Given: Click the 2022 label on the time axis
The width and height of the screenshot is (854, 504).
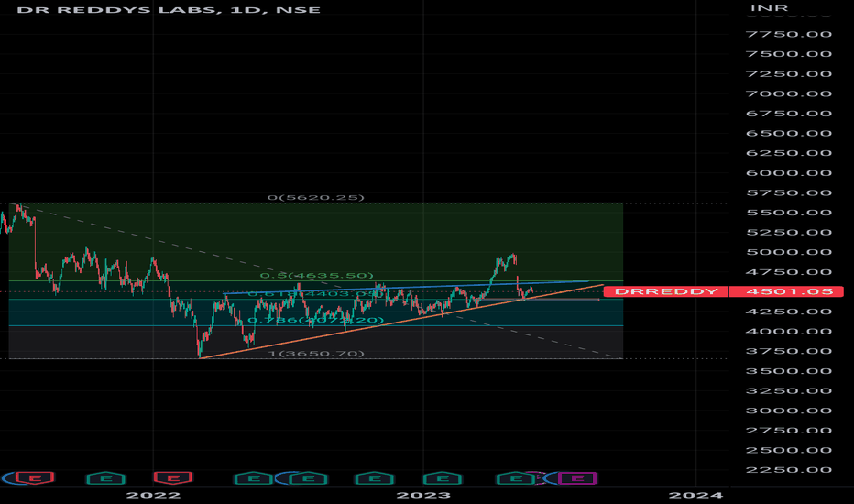Looking at the screenshot, I should 153,495.
